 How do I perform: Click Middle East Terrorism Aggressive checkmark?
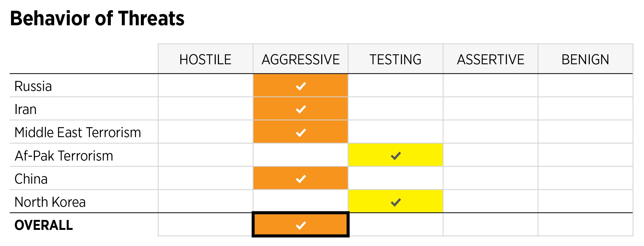[x=301, y=132]
